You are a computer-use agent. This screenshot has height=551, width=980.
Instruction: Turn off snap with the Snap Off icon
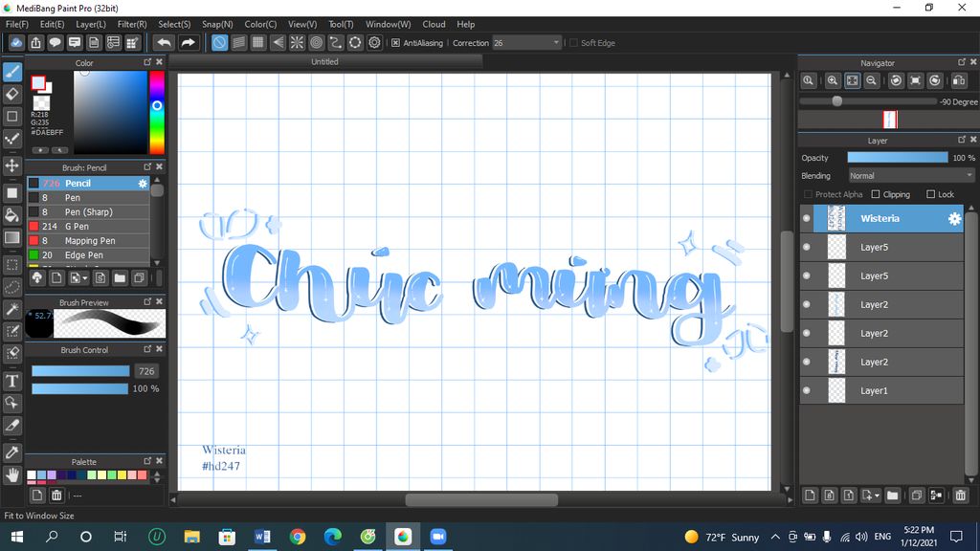click(x=219, y=42)
